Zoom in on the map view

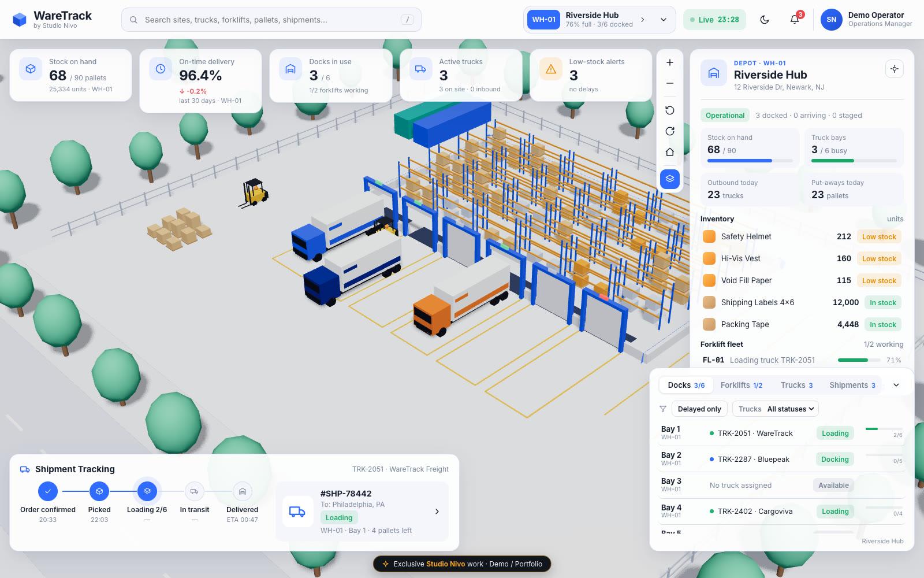coord(670,62)
